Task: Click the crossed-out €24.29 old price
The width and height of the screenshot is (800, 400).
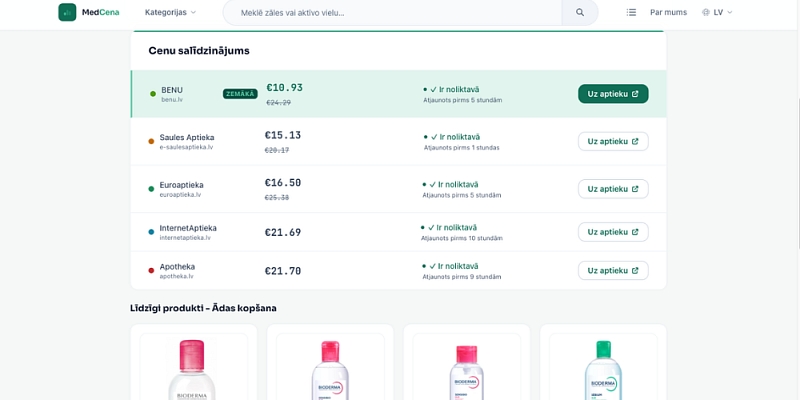Action: coord(279,103)
